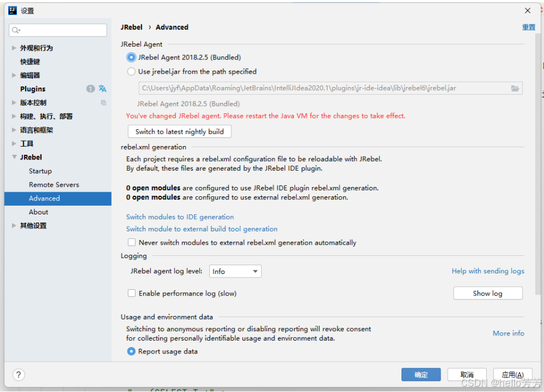
Task: Open Remote Servers settings page
Action: pos(54,185)
